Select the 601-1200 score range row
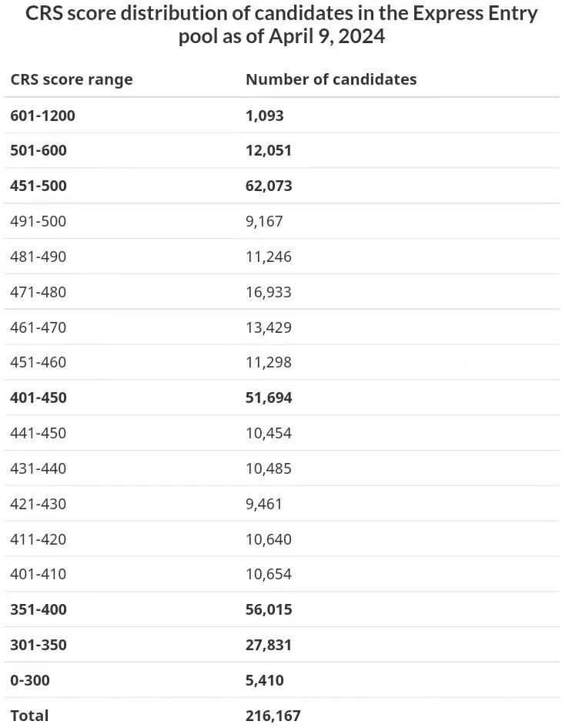The height and width of the screenshot is (728, 579). [282, 115]
